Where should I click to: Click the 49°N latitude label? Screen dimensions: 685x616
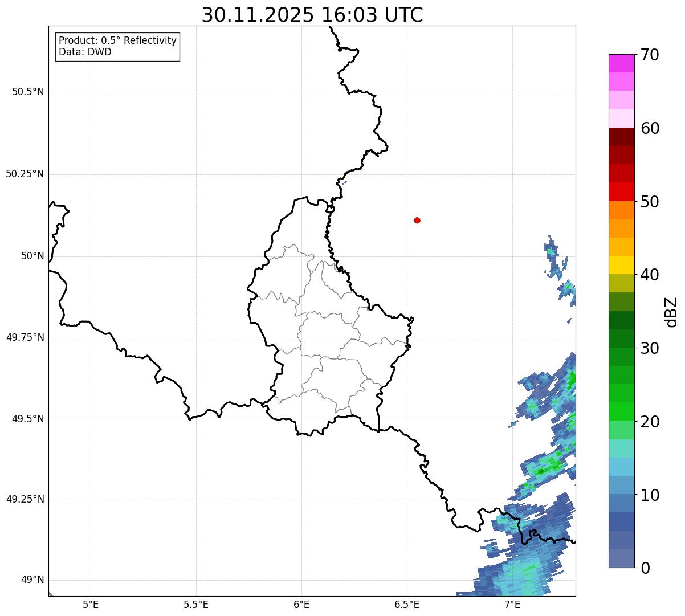[x=32, y=580]
